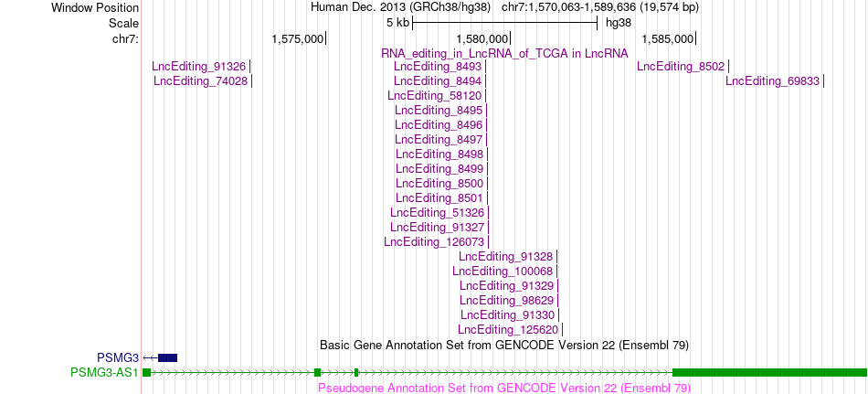This screenshot has height=394, width=868.
Task: Select the LncEditing_125620 item
Action: point(508,330)
